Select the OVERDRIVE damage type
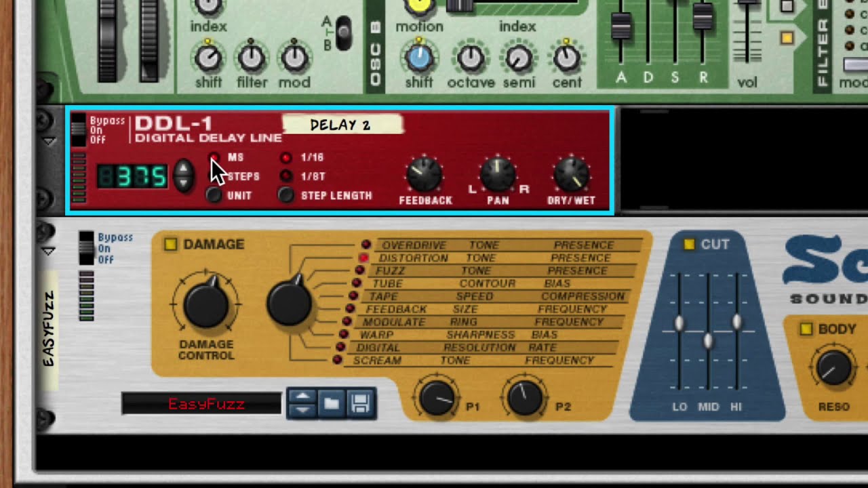The image size is (868, 488). [366, 245]
